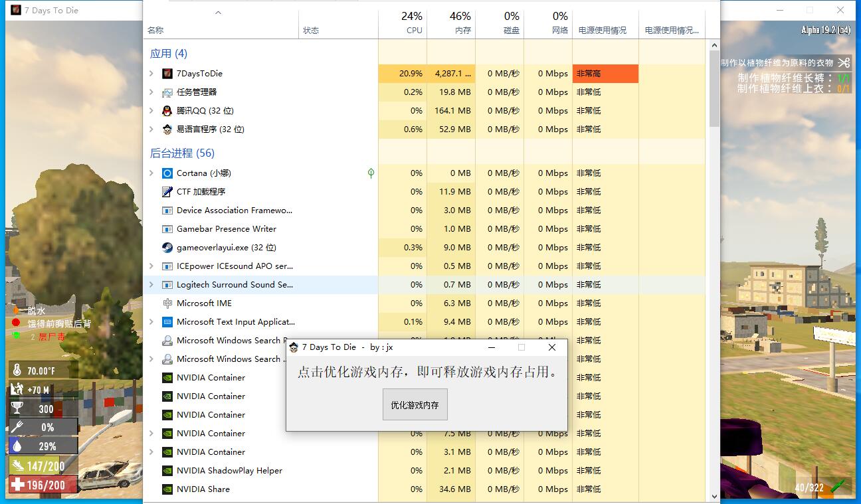
Task: Expand the Microsoft Text Input Application row
Action: click(151, 322)
